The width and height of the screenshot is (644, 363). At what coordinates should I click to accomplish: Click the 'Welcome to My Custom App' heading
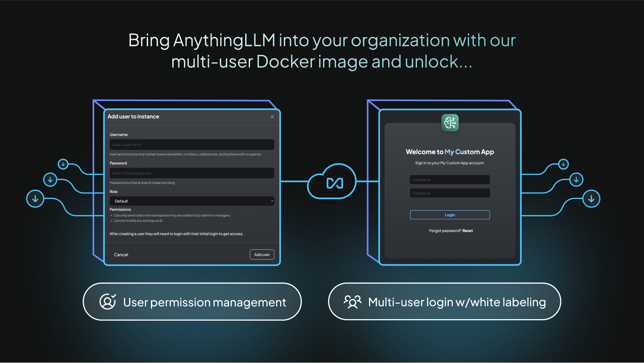pyautogui.click(x=450, y=152)
